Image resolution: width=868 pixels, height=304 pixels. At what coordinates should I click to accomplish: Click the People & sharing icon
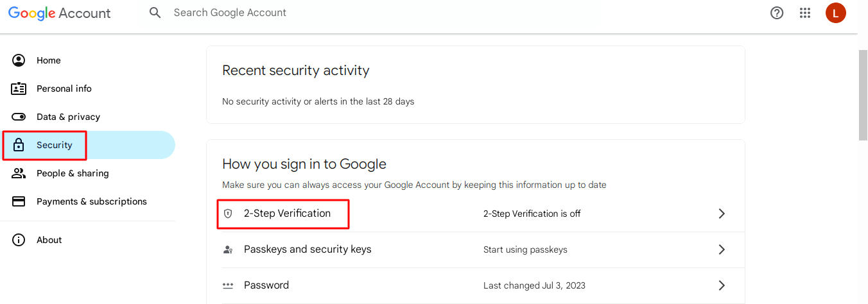(19, 173)
